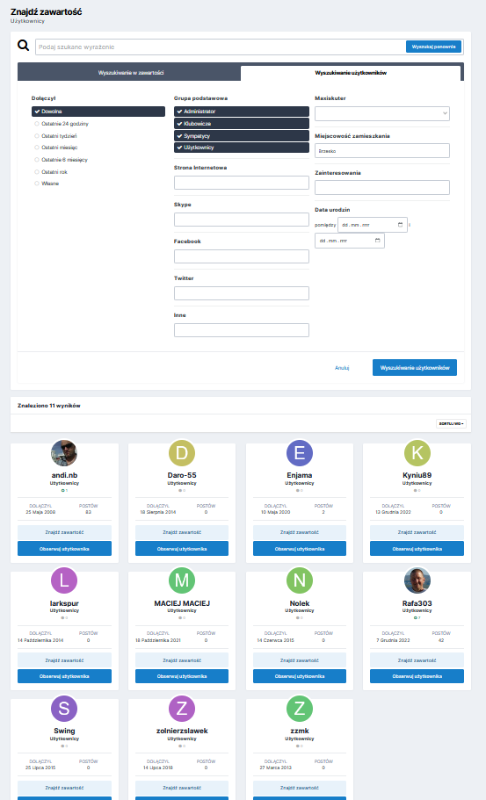Click the blue 'Wyszukiwanie użytkowników' submit button
The height and width of the screenshot is (800, 486).
tap(415, 367)
